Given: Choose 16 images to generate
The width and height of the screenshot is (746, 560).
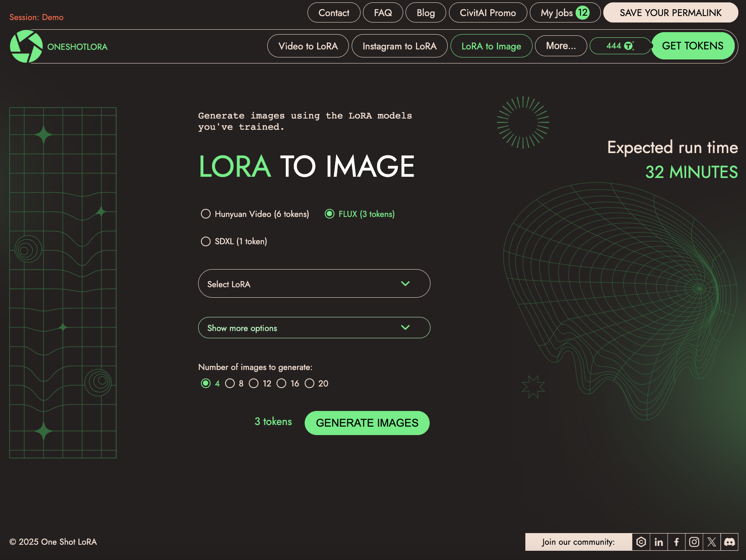Looking at the screenshot, I should 281,383.
